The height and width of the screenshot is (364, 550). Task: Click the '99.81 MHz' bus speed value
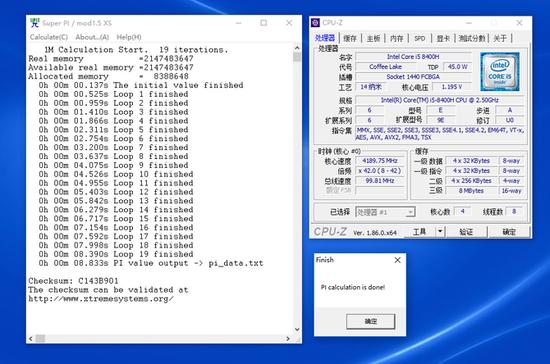[x=380, y=181]
